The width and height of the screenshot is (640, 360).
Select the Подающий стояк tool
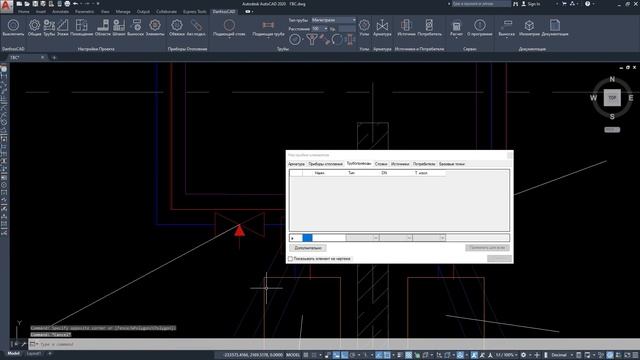(229, 27)
